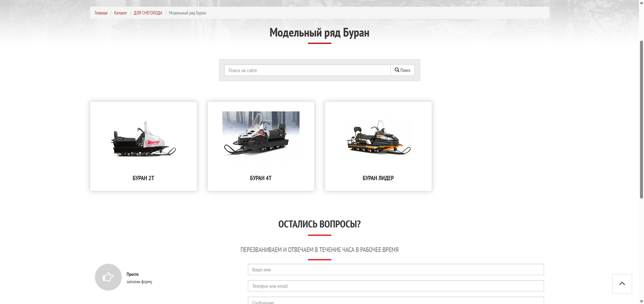Viewport: 644px width, 304px height.
Task: Focus the Поиск на сайте search field
Action: pyautogui.click(x=308, y=70)
